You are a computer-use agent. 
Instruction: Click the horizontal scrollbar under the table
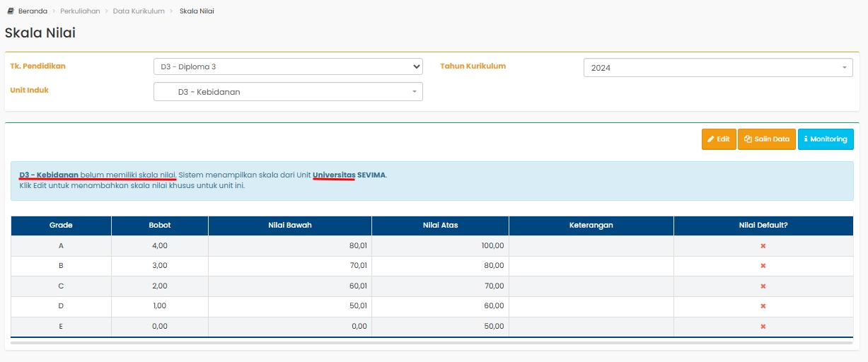432,342
